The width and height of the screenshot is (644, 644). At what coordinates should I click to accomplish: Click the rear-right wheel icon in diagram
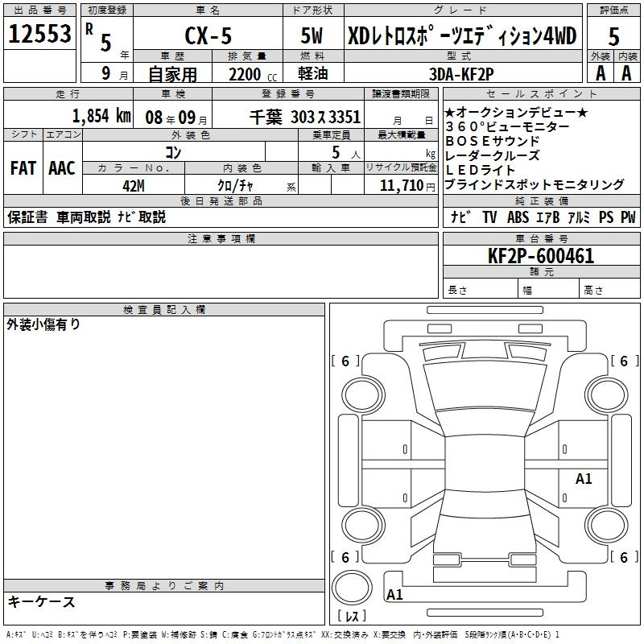[607, 526]
